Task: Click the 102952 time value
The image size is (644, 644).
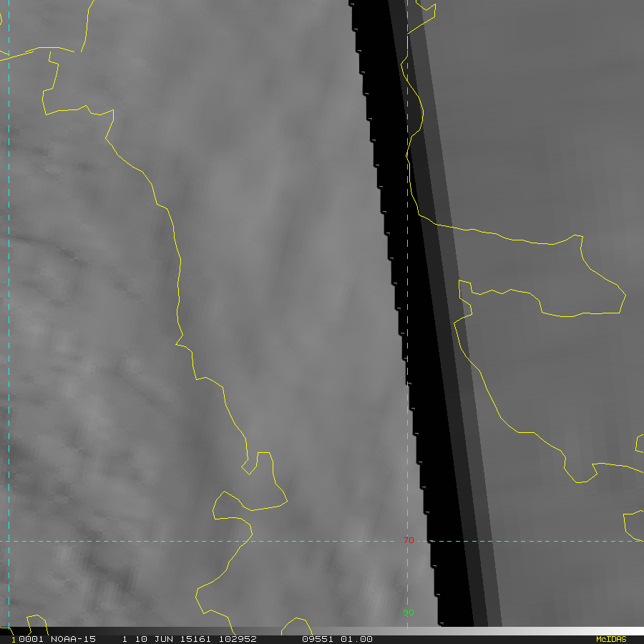Action: pyautogui.click(x=238, y=639)
